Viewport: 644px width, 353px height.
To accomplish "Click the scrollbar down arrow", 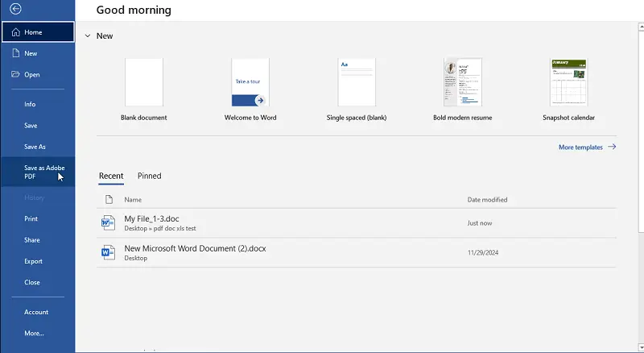I will coord(641,347).
